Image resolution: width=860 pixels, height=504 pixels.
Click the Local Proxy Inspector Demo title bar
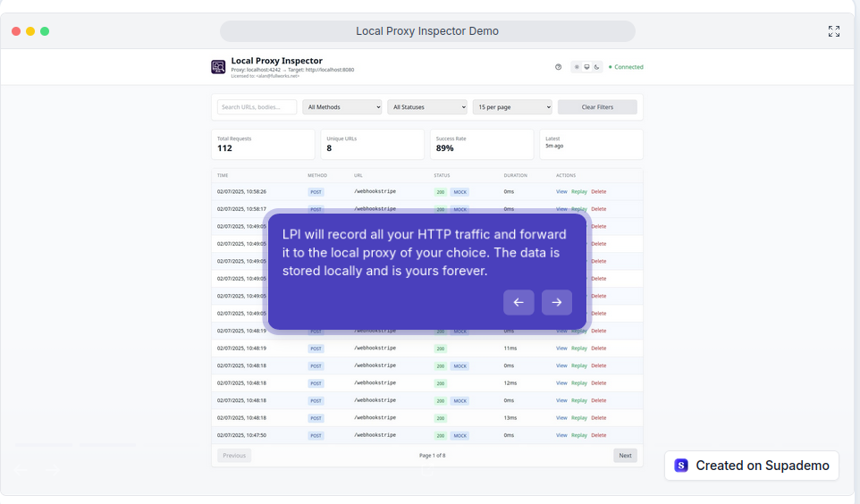[427, 31]
